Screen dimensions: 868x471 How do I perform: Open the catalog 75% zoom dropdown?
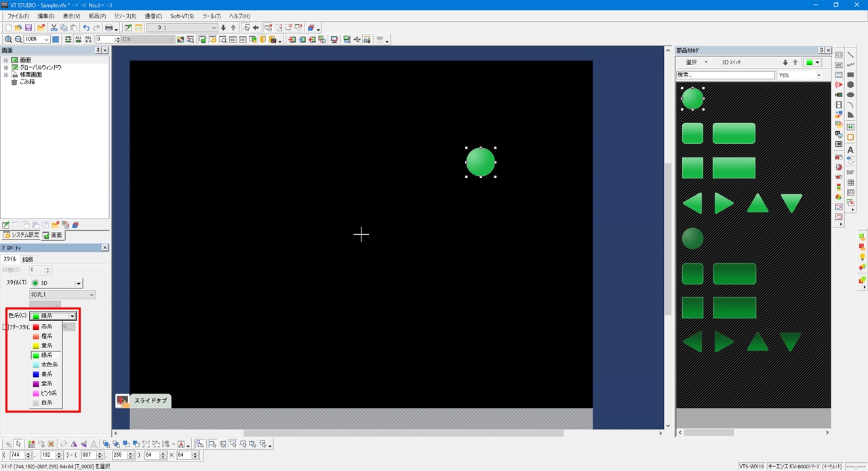818,75
